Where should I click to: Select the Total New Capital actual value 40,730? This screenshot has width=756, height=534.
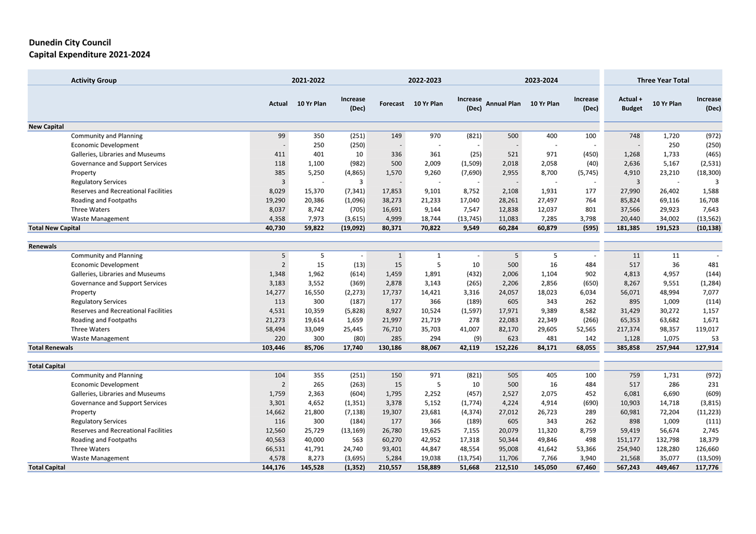(x=274, y=228)
